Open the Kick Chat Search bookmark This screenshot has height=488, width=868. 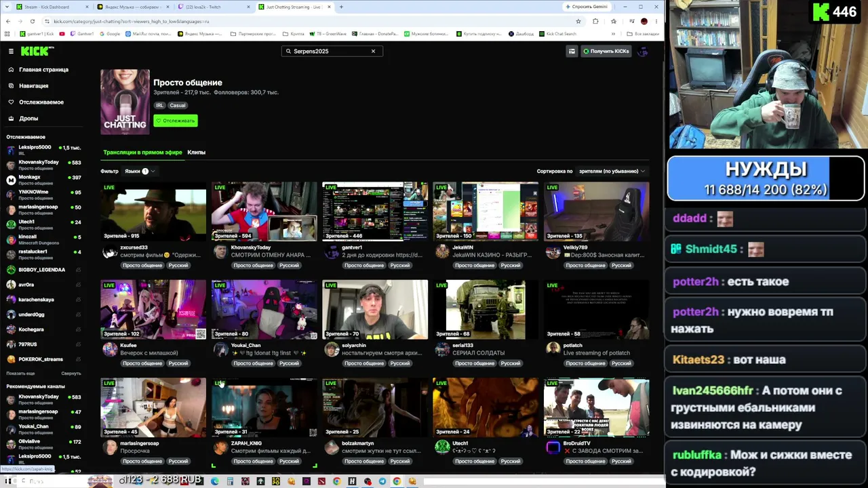coord(557,34)
